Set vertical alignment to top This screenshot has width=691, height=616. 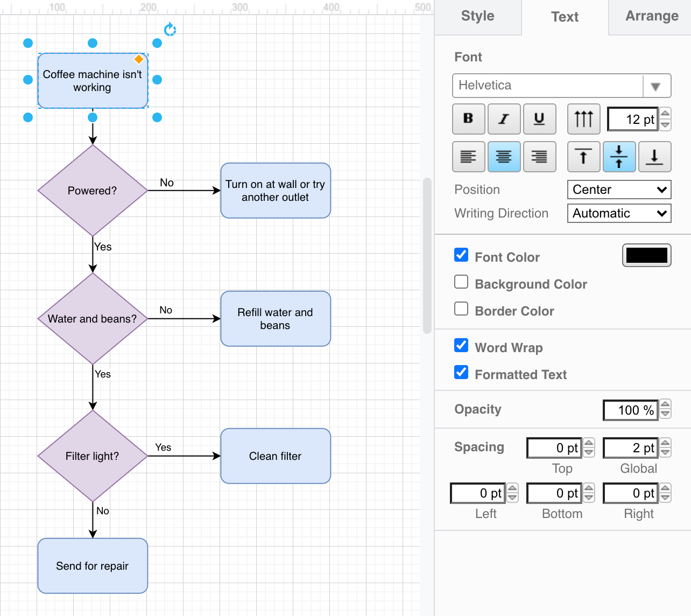click(583, 157)
